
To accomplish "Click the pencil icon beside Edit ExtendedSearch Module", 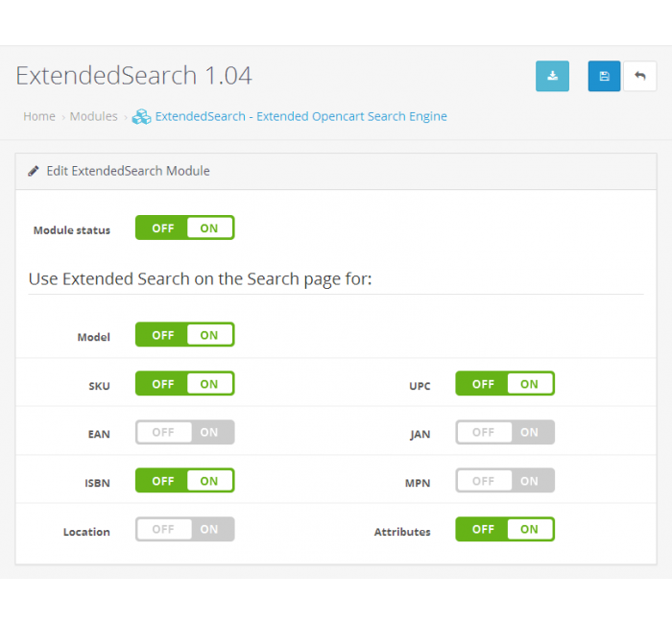I will click(x=34, y=171).
